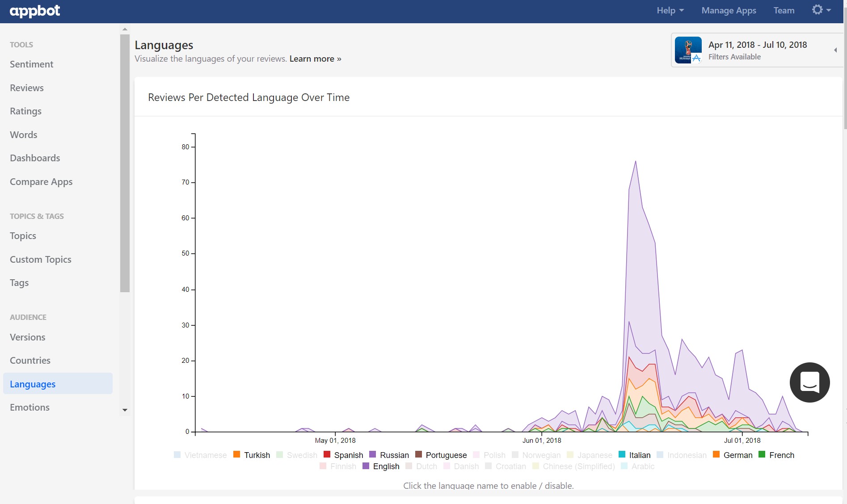Open the Help dropdown menu
Viewport: 847px width, 504px height.
pyautogui.click(x=670, y=10)
